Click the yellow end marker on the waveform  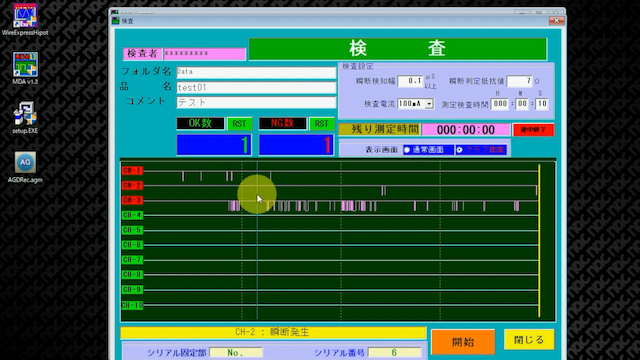tap(539, 241)
